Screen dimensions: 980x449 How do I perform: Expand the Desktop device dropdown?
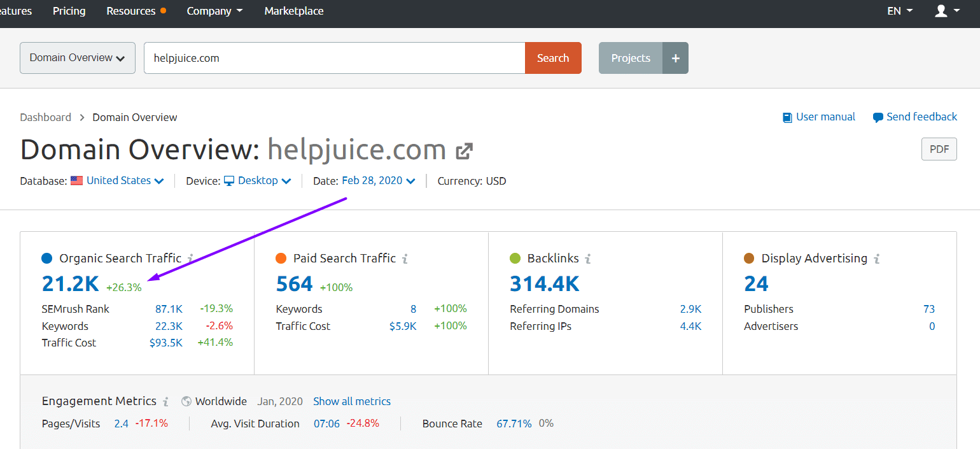click(x=264, y=181)
